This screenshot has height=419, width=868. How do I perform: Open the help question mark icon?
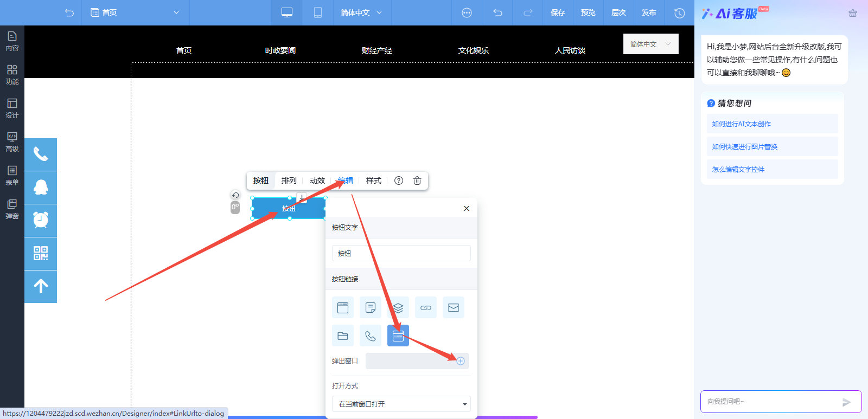[x=399, y=181]
